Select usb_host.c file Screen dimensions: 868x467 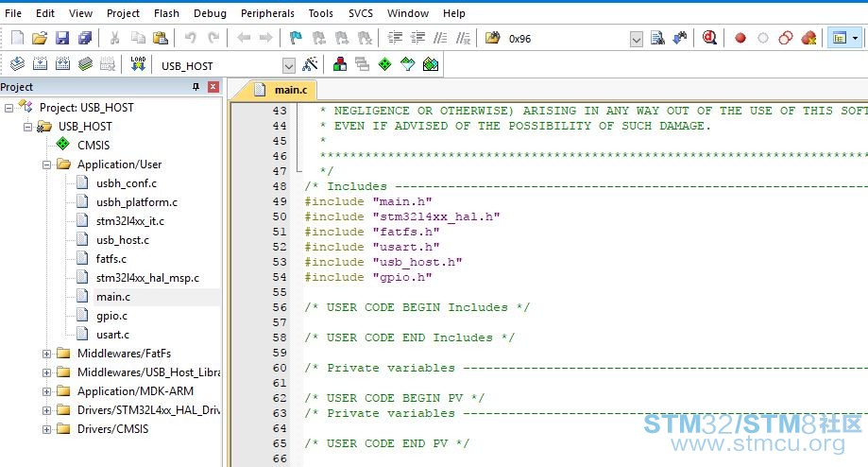coord(123,240)
